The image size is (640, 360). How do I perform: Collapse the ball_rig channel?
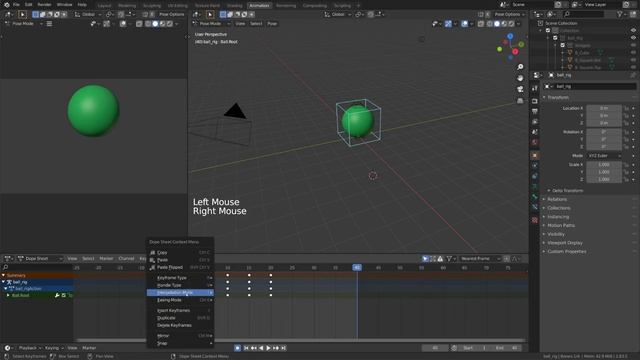click(3, 282)
